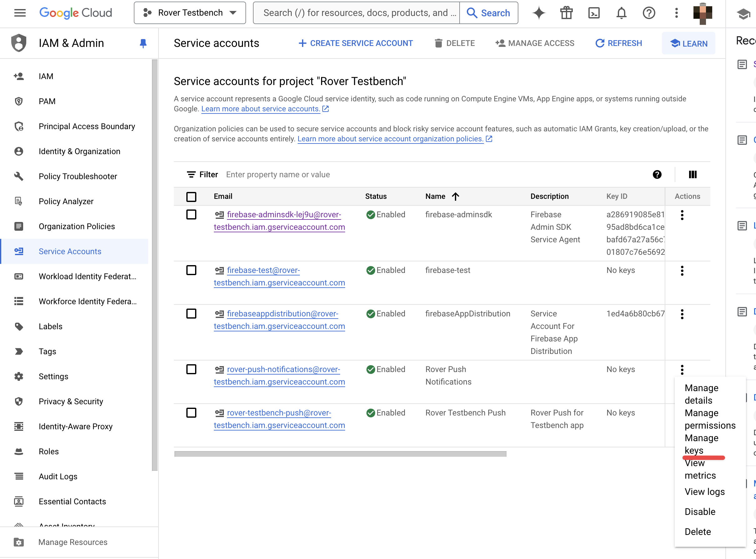Click the sidebar vertical scrollbar
Screen dimensions: 756x559
pyautogui.click(x=155, y=265)
